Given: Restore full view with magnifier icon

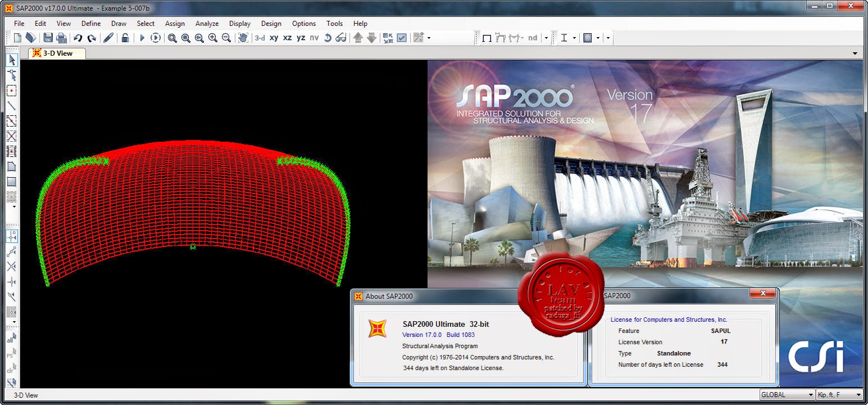Looking at the screenshot, I should coord(186,38).
